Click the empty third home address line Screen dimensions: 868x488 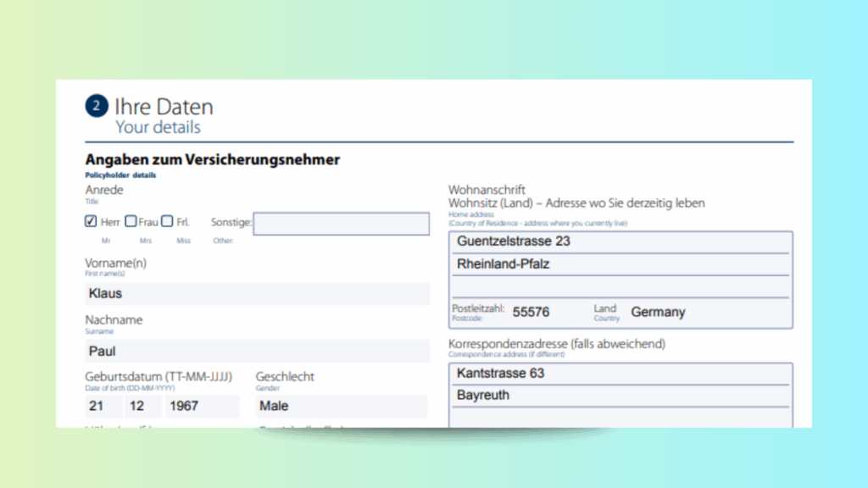coord(620,287)
